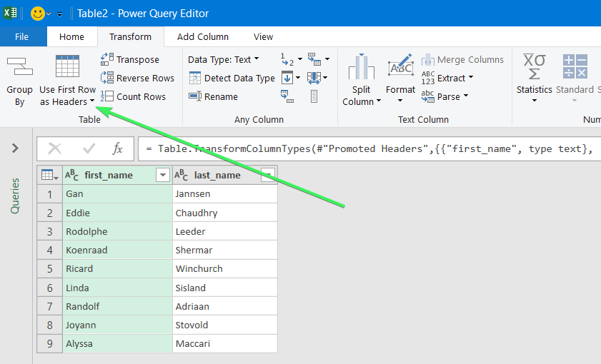The height and width of the screenshot is (364, 601).
Task: Open the Unpivot Columns dropdown arrow
Action: pyautogui.click(x=327, y=59)
